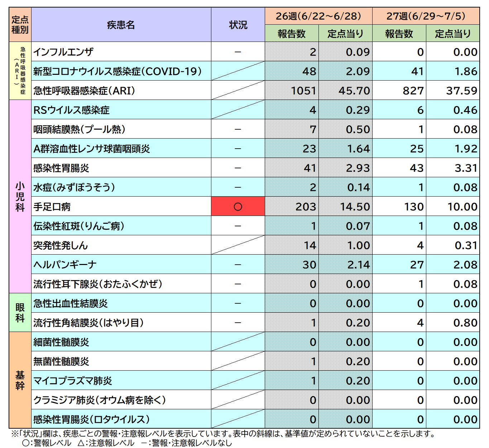The image size is (489, 448).
Task: Select the 定点当り header under 27週
Action: (453, 33)
